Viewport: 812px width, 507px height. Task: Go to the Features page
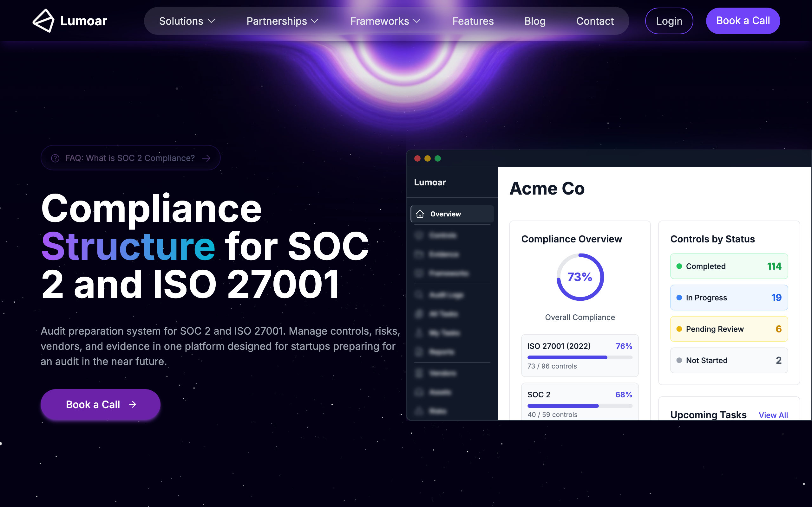[473, 21]
